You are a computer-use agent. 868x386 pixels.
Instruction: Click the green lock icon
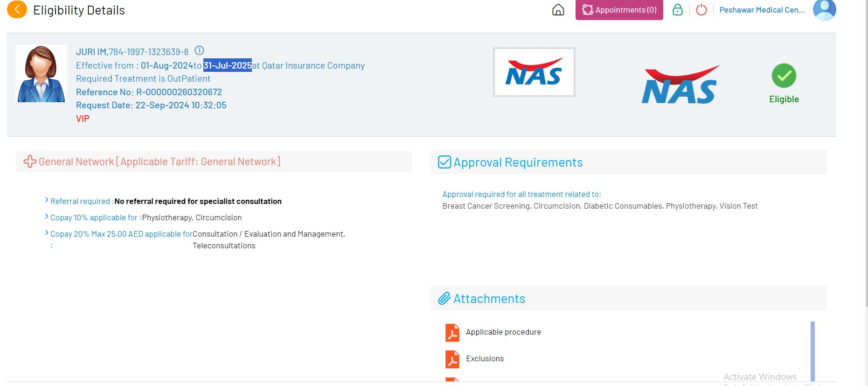click(677, 10)
